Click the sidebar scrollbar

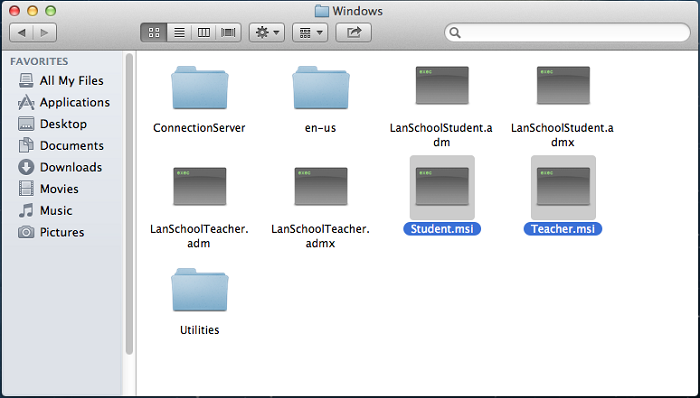[x=129, y=204]
